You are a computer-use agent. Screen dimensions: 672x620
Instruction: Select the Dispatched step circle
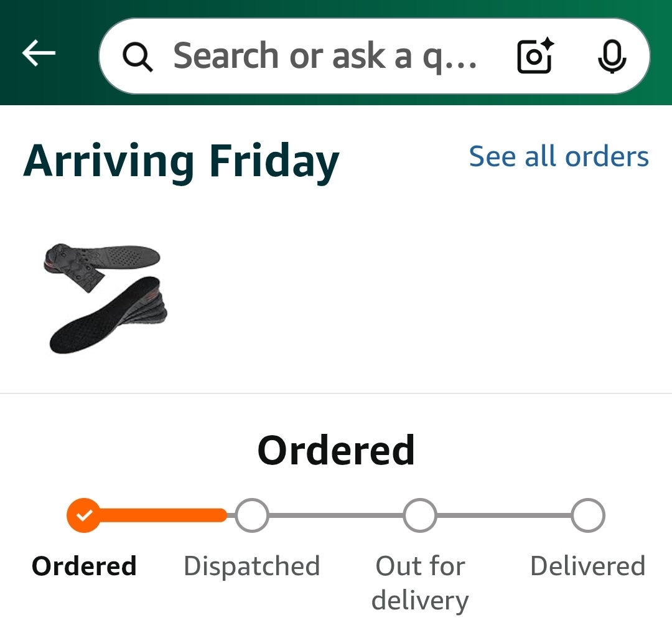[x=252, y=515]
